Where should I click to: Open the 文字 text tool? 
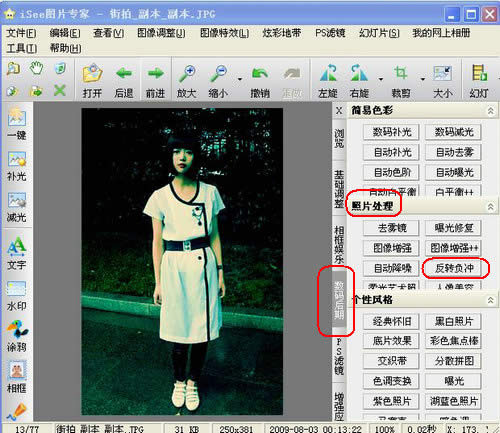[17, 253]
